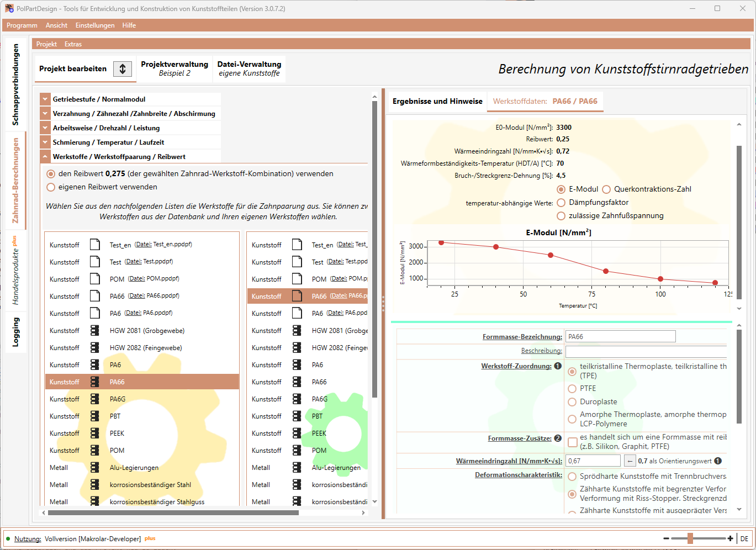Select 'eigenen Reibwert verwenden' option
Image resolution: width=756 pixels, height=550 pixels.
[51, 187]
